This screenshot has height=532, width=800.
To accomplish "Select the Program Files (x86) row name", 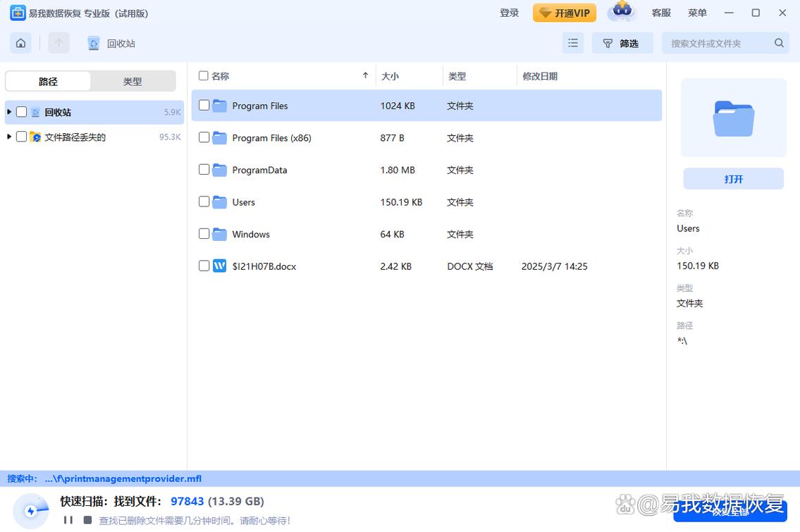I will pyautogui.click(x=271, y=137).
